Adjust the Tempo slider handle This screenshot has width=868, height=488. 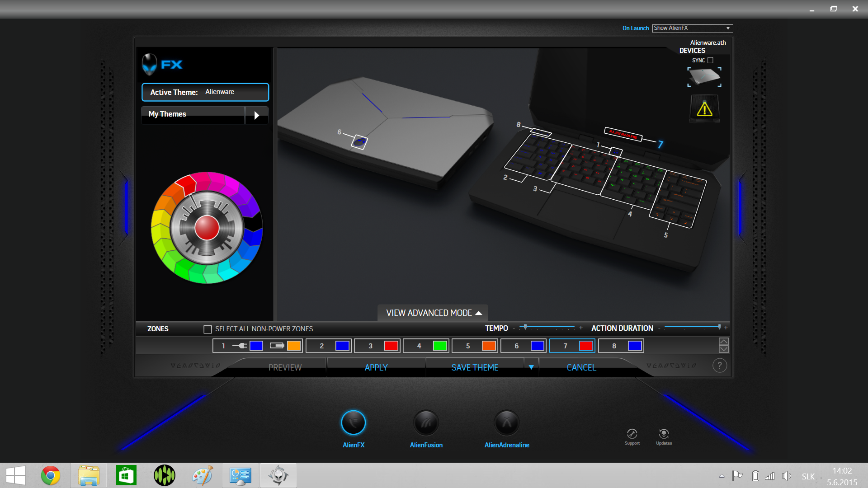click(x=525, y=326)
